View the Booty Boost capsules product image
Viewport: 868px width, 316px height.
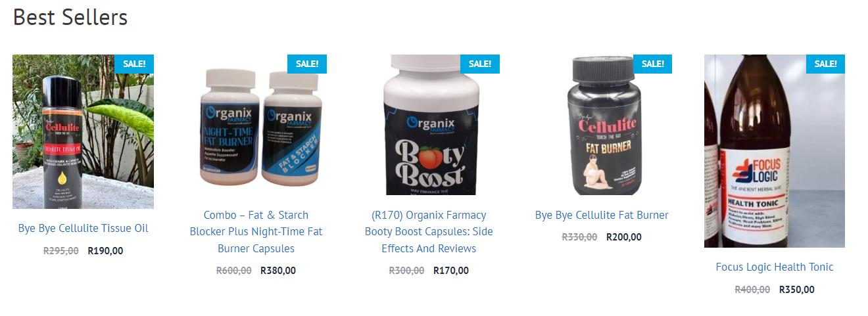tap(429, 125)
